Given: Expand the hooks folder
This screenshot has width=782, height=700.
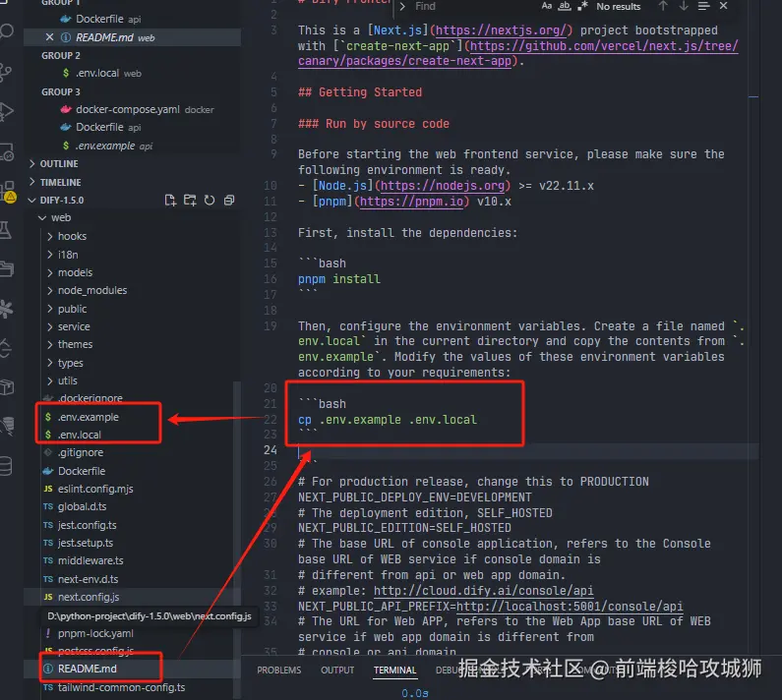Looking at the screenshot, I should [x=73, y=236].
